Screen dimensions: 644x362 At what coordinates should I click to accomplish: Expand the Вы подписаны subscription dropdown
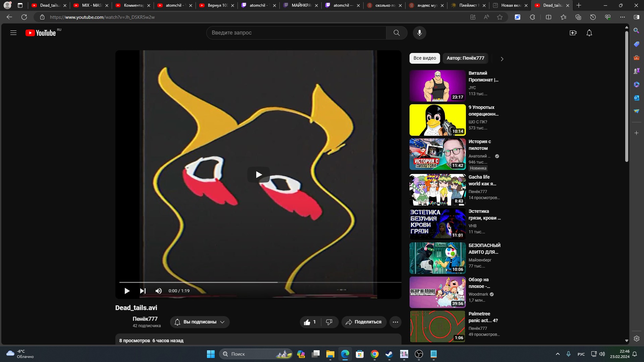(x=200, y=322)
